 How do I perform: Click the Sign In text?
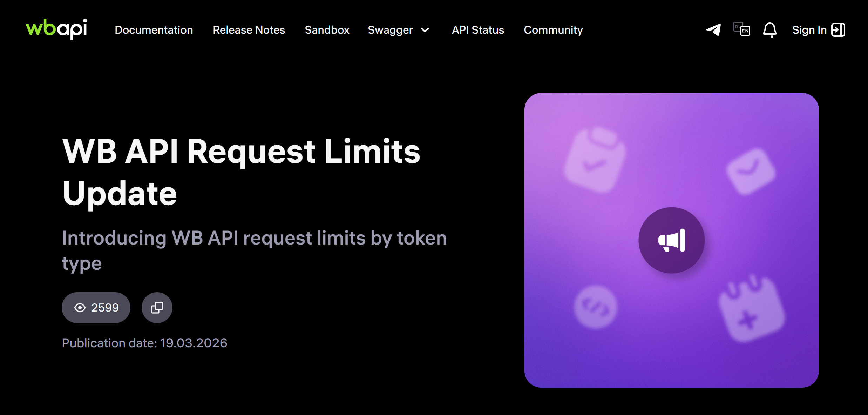tap(809, 30)
